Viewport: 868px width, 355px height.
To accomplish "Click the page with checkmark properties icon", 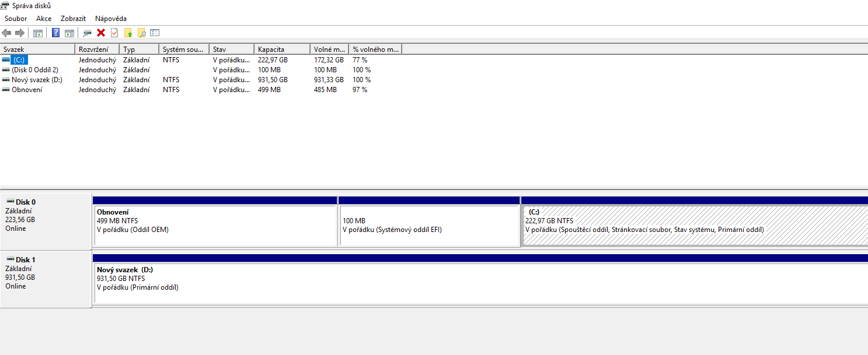I will (114, 33).
